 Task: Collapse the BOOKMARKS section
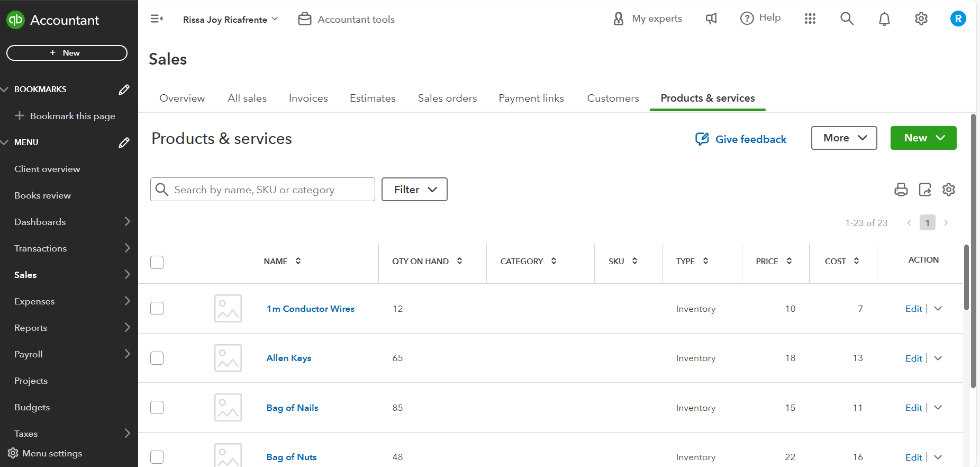[5, 89]
